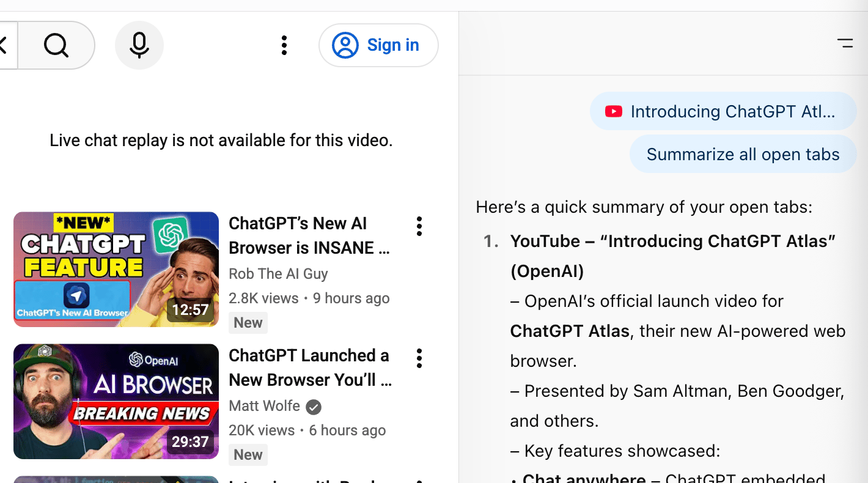
Task: Open YouTube settings three-dot menu beside Sign in
Action: click(284, 45)
